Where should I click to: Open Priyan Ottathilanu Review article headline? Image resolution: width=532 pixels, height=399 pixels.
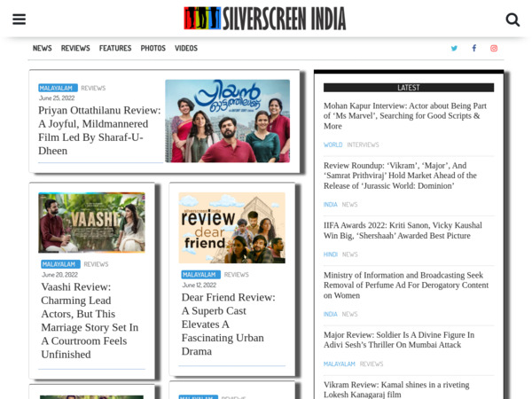pos(99,130)
